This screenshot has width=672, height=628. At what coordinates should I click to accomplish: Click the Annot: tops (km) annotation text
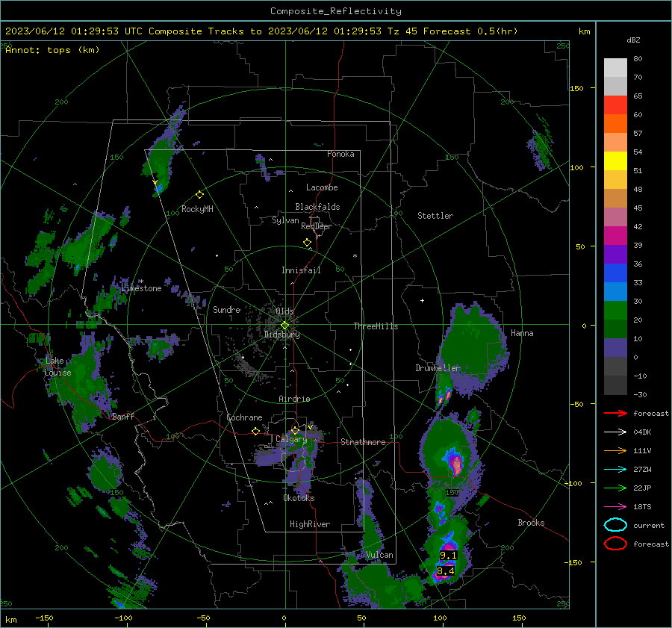[52, 50]
